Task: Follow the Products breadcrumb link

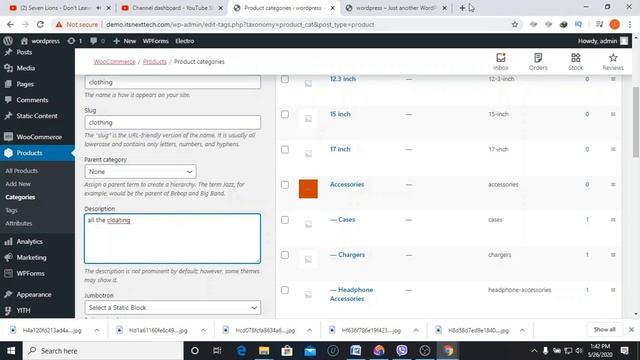Action: (155, 62)
